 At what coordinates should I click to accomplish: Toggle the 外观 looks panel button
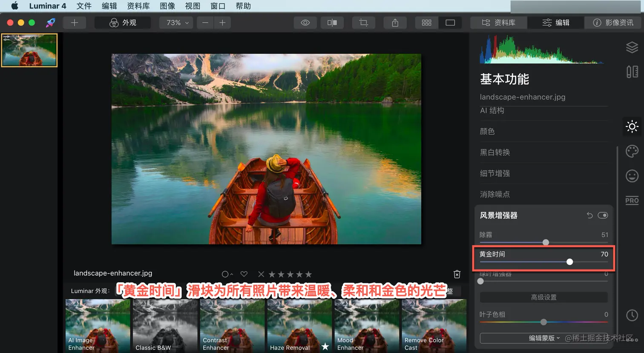tap(123, 23)
